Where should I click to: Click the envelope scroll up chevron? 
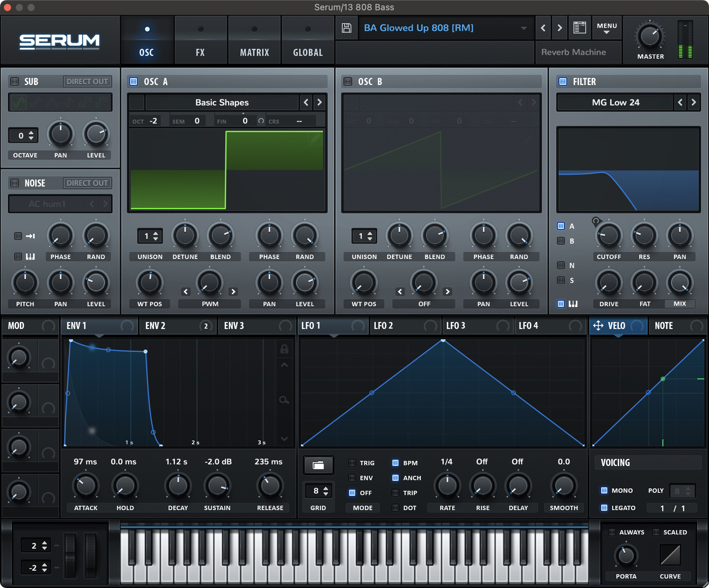[x=284, y=365]
